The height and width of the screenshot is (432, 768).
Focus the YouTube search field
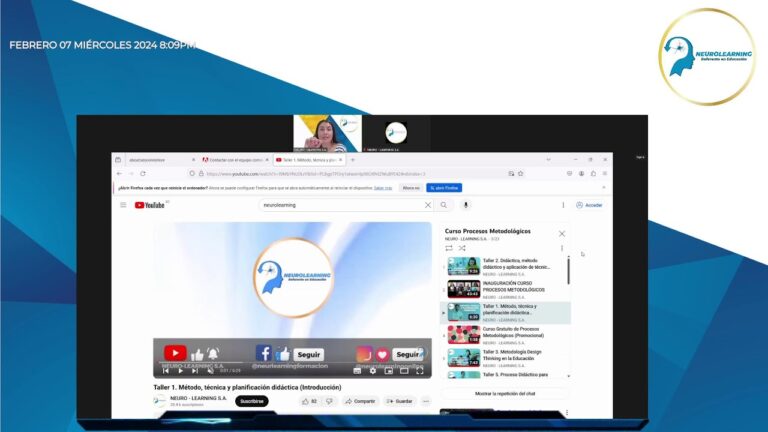click(x=343, y=205)
